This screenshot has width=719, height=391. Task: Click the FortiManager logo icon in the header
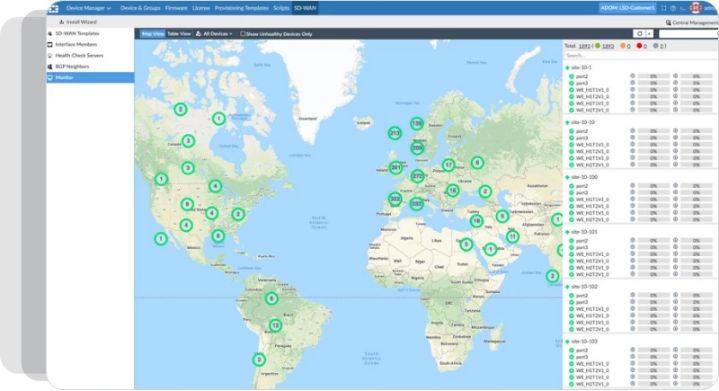54,8
